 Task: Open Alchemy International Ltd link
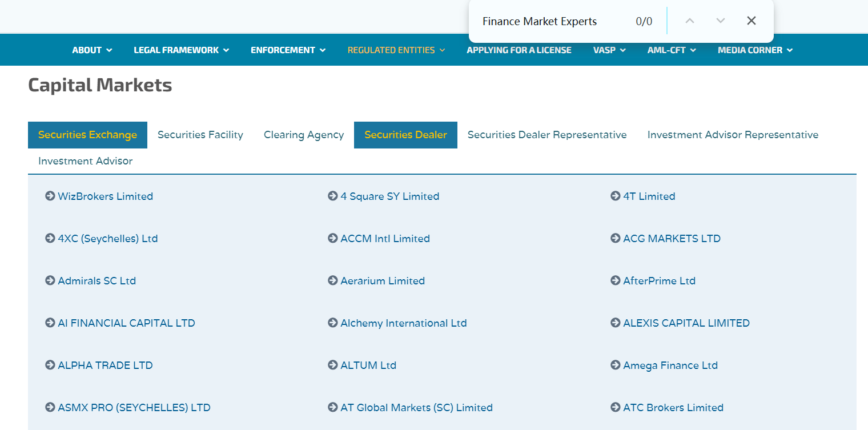coord(404,323)
